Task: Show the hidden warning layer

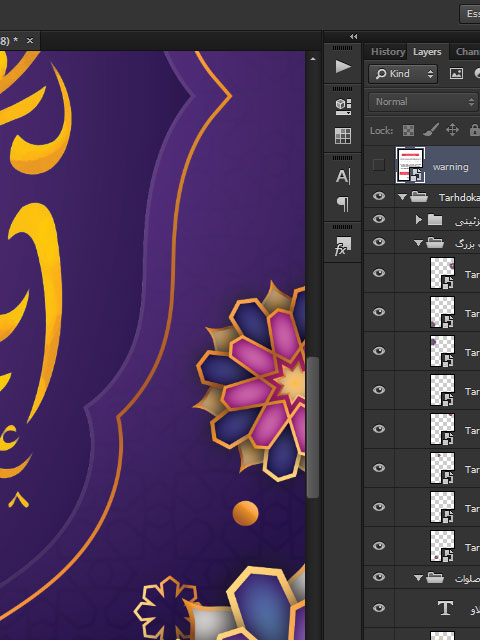Action: coord(379,165)
